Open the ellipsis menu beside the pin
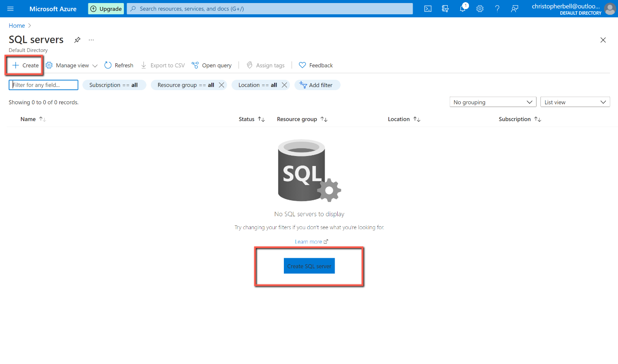This screenshot has width=618, height=364. (x=91, y=39)
